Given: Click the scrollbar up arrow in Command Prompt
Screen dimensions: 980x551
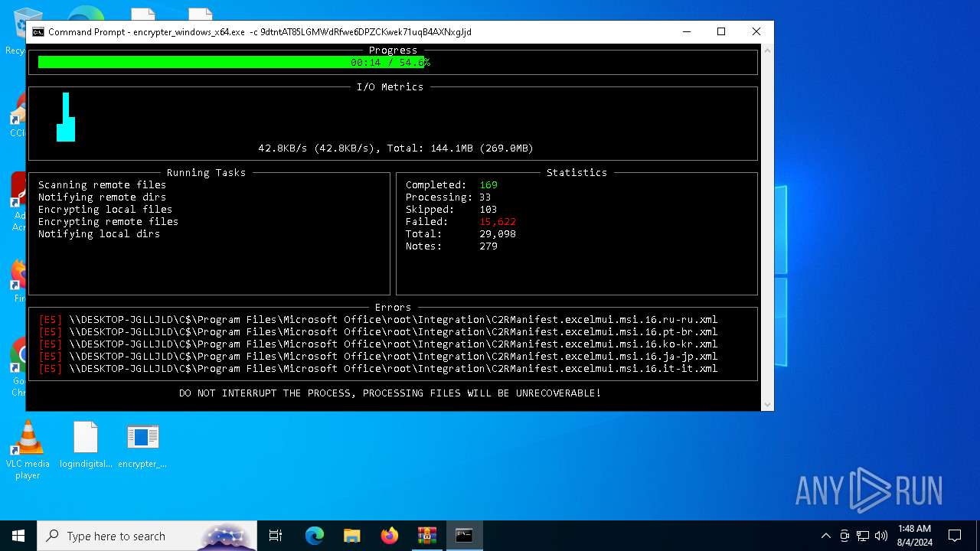Looking at the screenshot, I should [x=767, y=50].
